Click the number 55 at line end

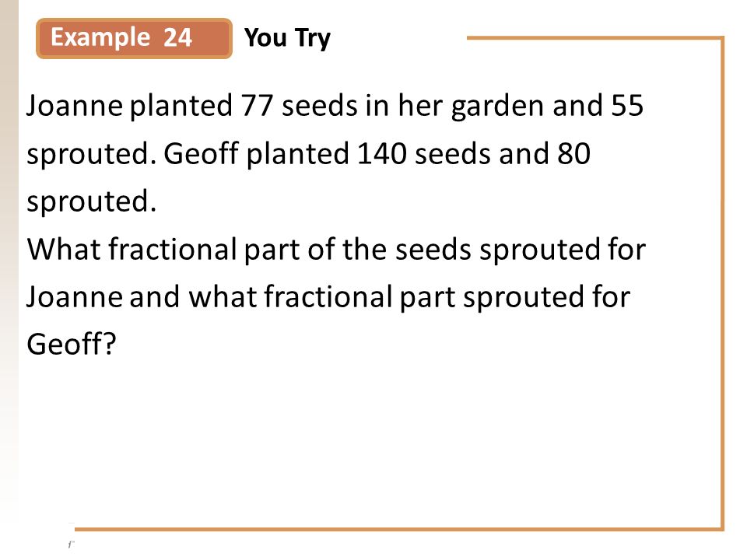(x=627, y=105)
